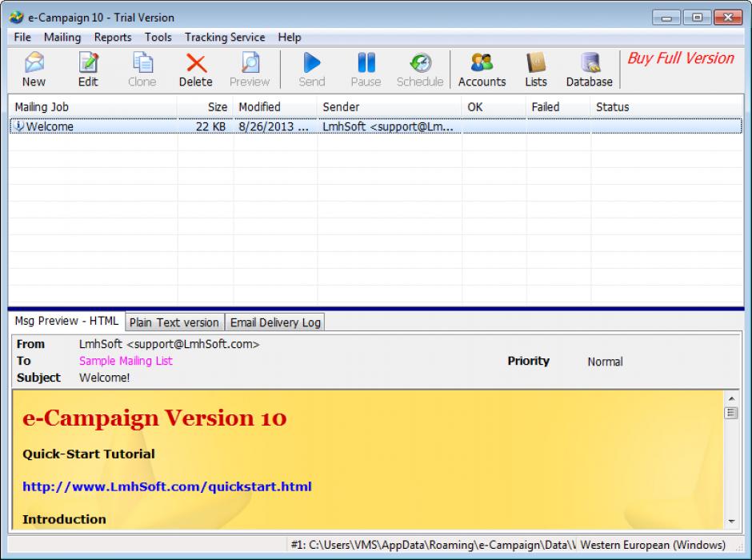Click the Introduction heading in the preview

(64, 519)
